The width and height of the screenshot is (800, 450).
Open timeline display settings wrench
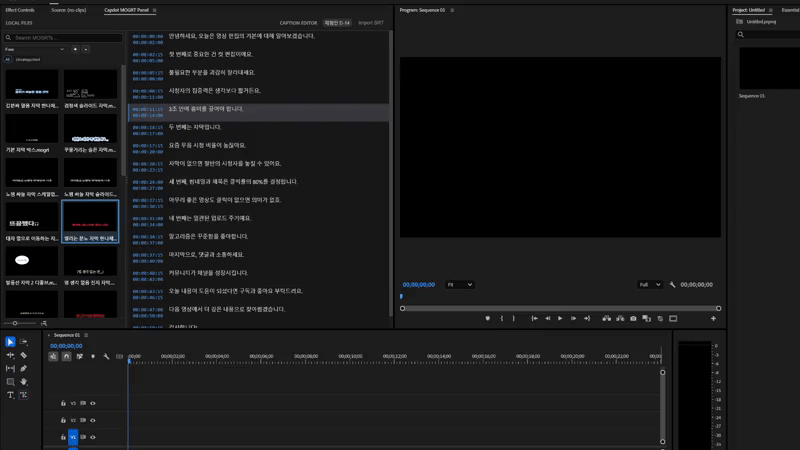tap(106, 356)
